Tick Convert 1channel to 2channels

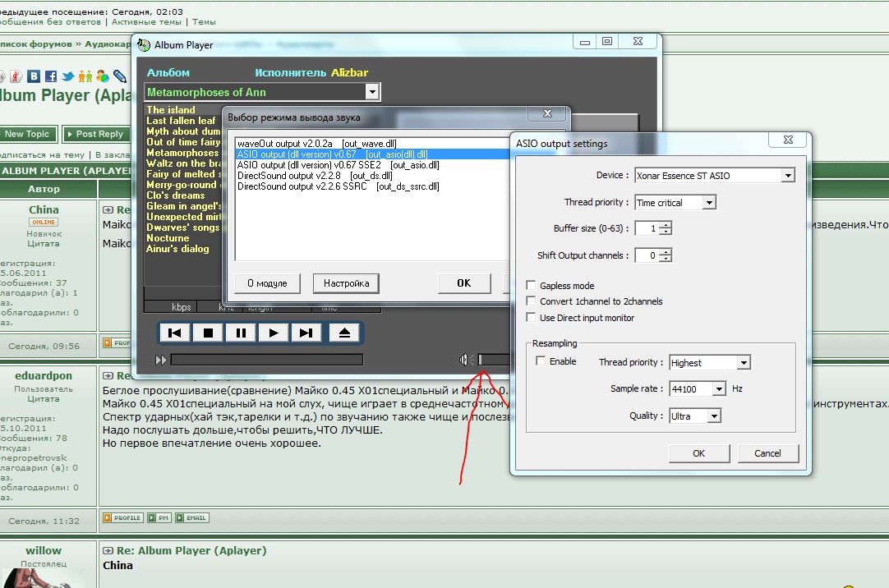531,301
